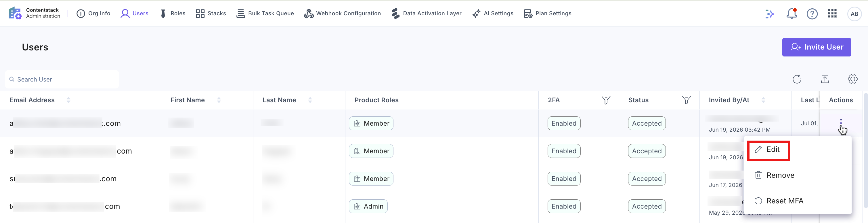
Task: Open Plan Settings
Action: [x=548, y=14]
